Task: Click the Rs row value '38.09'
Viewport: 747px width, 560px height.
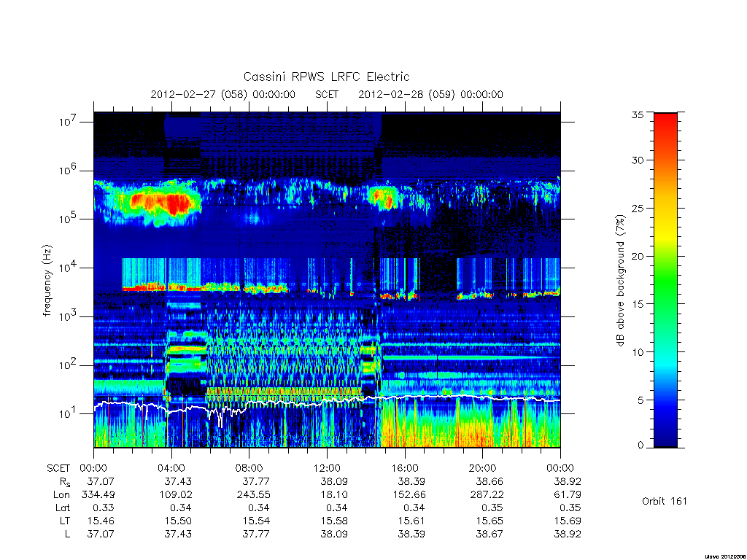Action: tap(334, 482)
